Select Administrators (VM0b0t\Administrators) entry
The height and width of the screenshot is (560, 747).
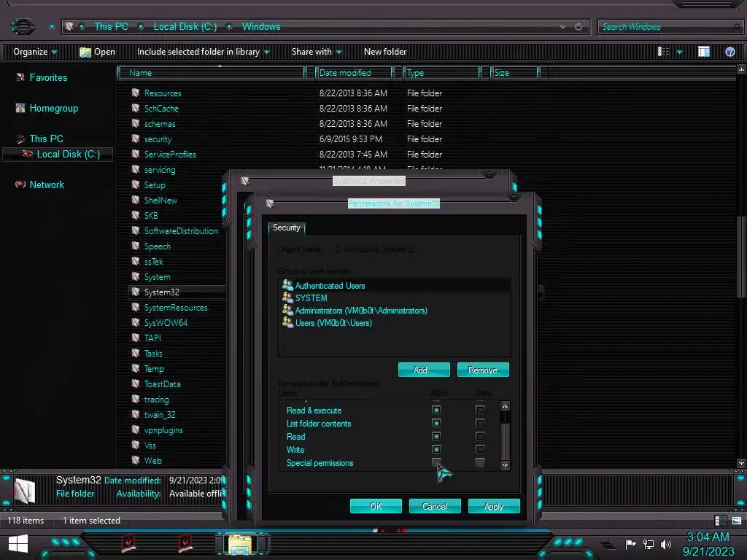[361, 311]
